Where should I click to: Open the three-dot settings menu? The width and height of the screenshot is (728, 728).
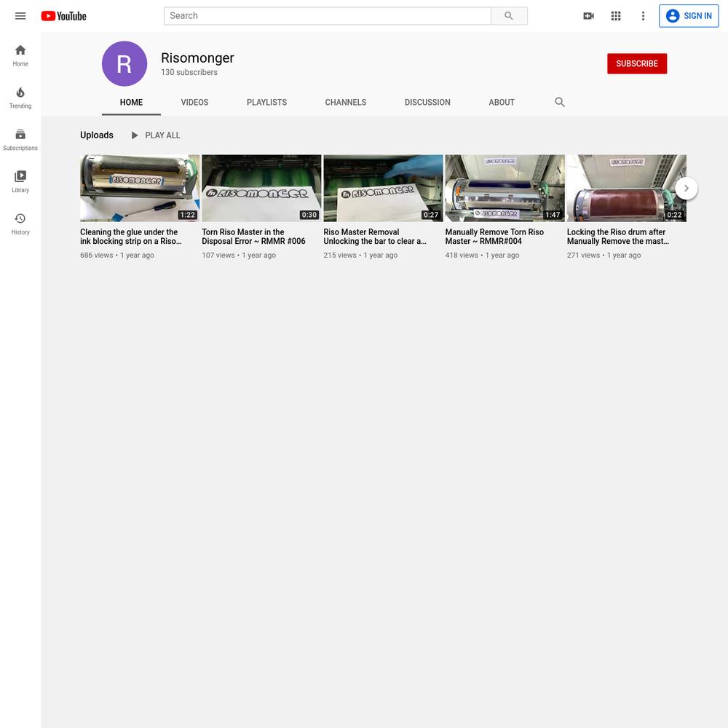click(x=643, y=16)
